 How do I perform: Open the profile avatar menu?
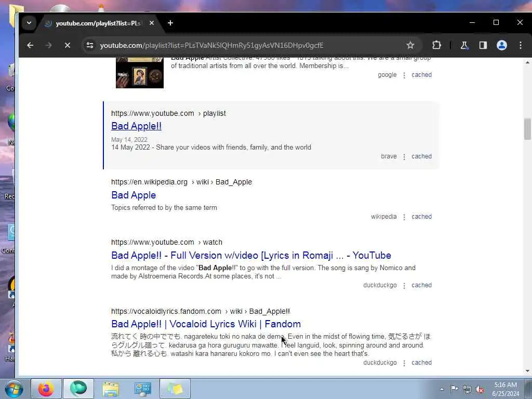501,45
